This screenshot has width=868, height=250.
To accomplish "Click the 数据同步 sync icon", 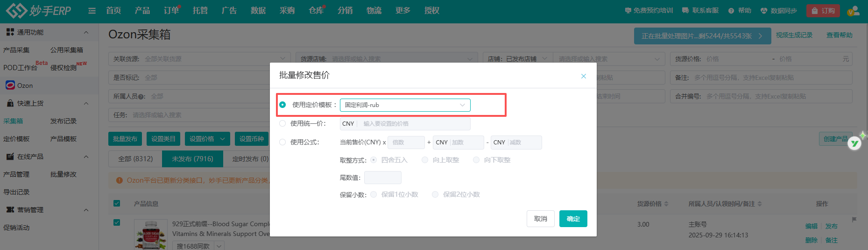I will coord(764,10).
